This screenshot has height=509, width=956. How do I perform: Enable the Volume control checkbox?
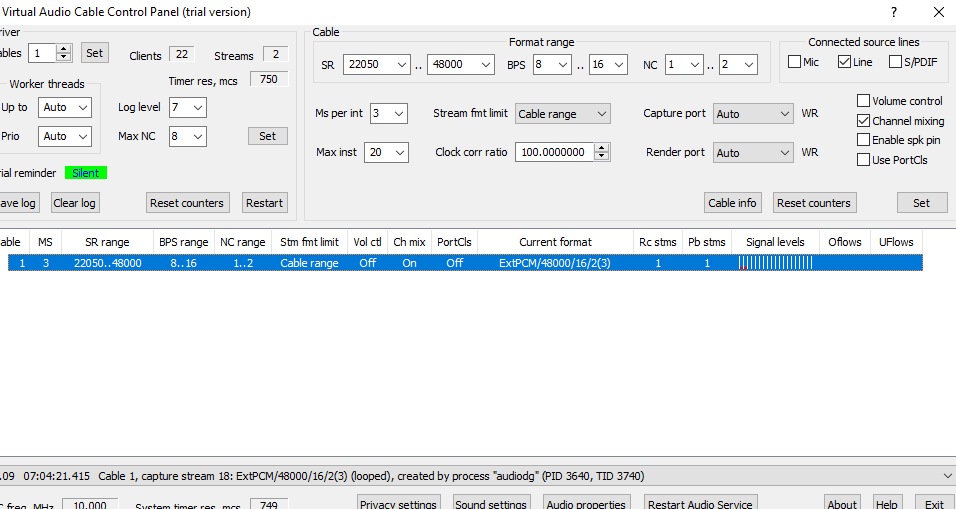863,101
